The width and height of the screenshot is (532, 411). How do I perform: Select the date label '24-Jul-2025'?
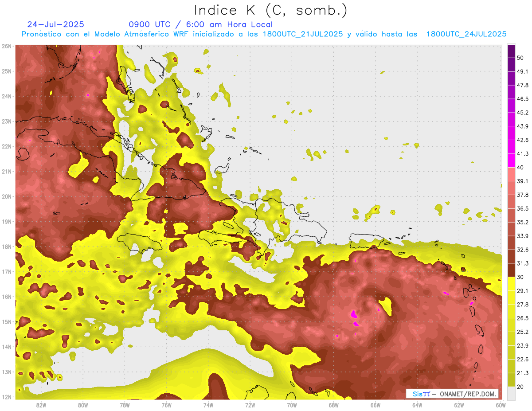(56, 24)
